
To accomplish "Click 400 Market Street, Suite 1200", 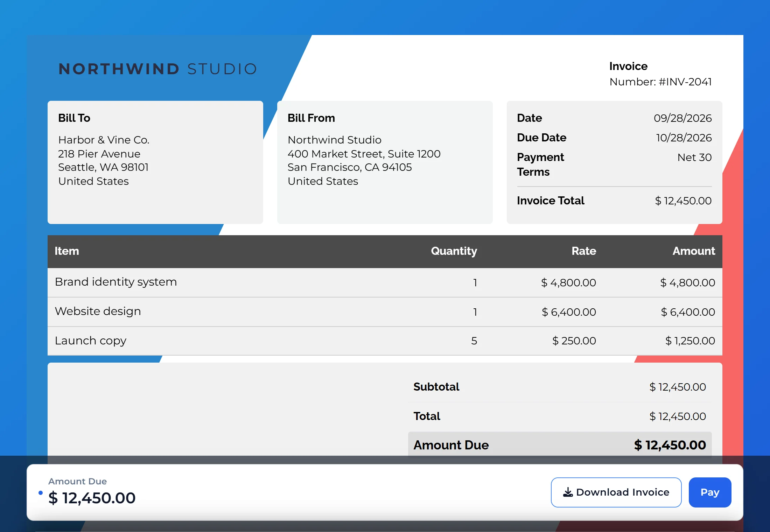I will coord(364,154).
